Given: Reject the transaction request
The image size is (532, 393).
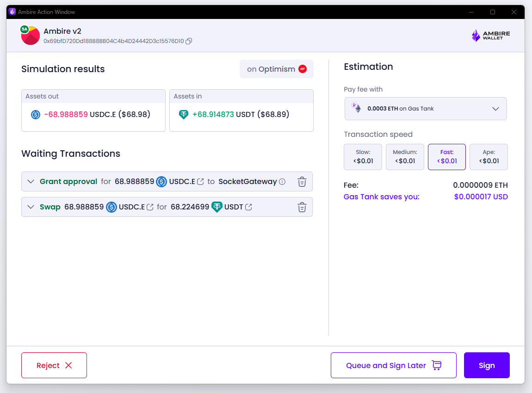Looking at the screenshot, I should (x=54, y=365).
